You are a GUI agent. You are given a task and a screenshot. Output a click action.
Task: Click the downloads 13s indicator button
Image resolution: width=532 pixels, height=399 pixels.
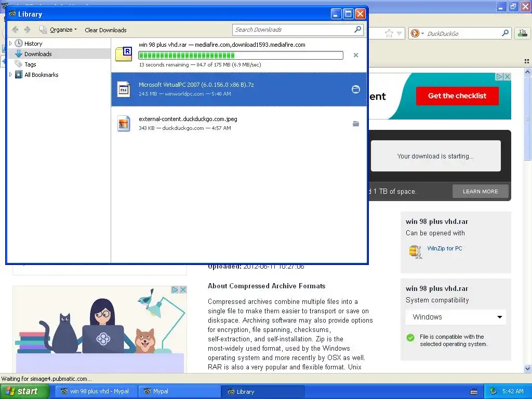[523, 33]
